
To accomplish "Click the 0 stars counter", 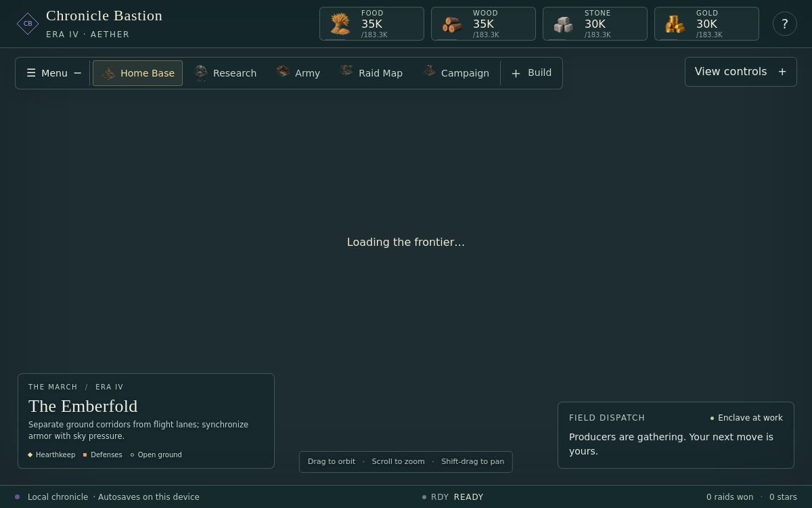I will [783, 497].
